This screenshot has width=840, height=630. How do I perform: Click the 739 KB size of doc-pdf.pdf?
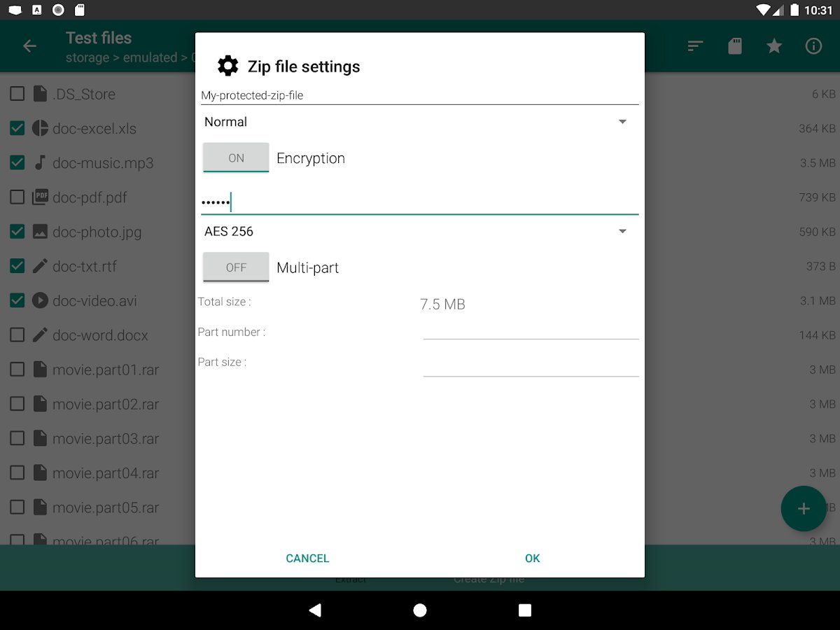click(817, 197)
